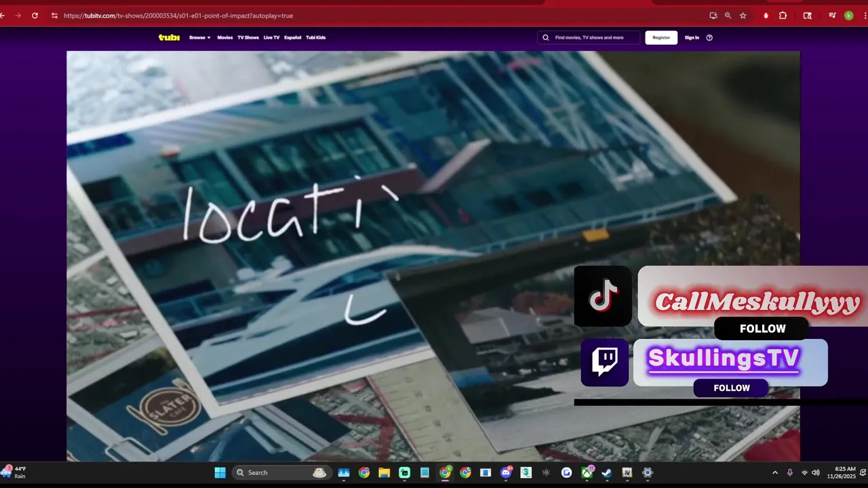Viewport: 868px width, 488px height.
Task: Click the Tubi logo
Action: 169,37
